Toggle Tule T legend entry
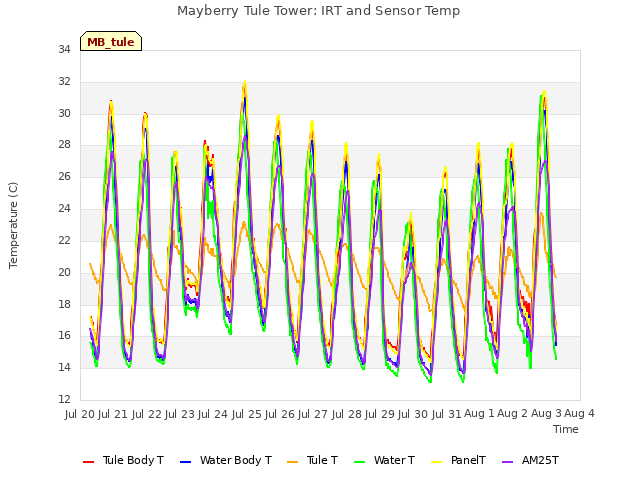The image size is (640, 480). 313,460
